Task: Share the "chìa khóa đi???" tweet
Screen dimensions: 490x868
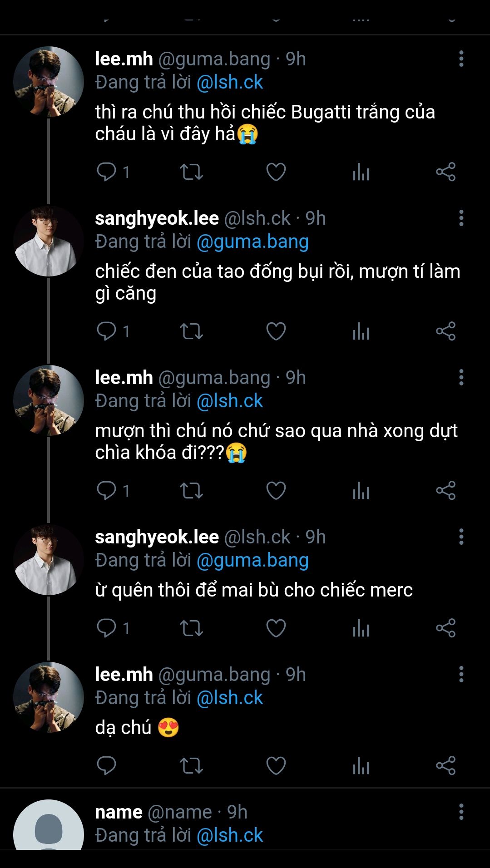Action: click(x=445, y=491)
